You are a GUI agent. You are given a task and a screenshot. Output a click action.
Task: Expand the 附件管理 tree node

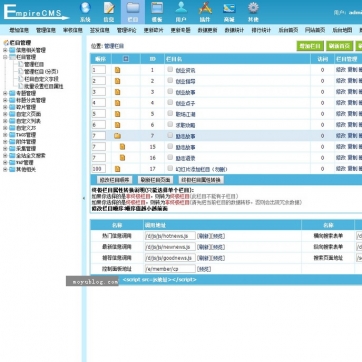click(5, 142)
